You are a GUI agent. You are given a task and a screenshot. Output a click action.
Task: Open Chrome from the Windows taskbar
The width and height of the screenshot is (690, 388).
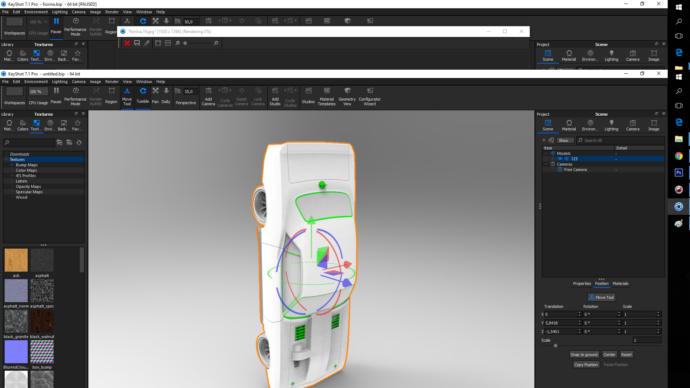[x=679, y=156]
